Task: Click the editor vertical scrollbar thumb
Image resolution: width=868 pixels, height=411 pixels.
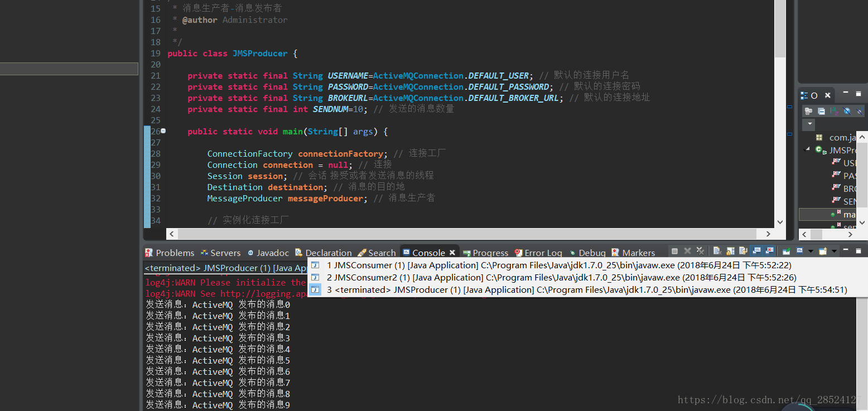Action: click(780, 29)
